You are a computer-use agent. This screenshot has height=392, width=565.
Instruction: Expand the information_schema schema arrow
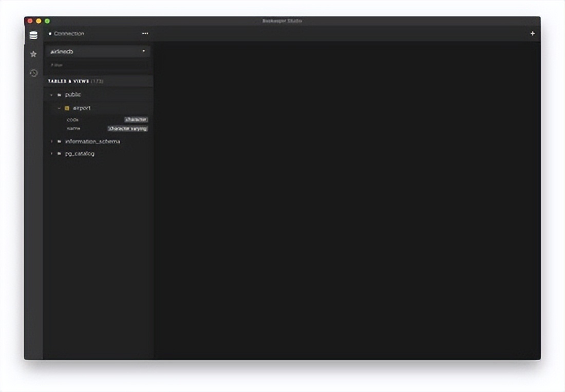coord(51,141)
